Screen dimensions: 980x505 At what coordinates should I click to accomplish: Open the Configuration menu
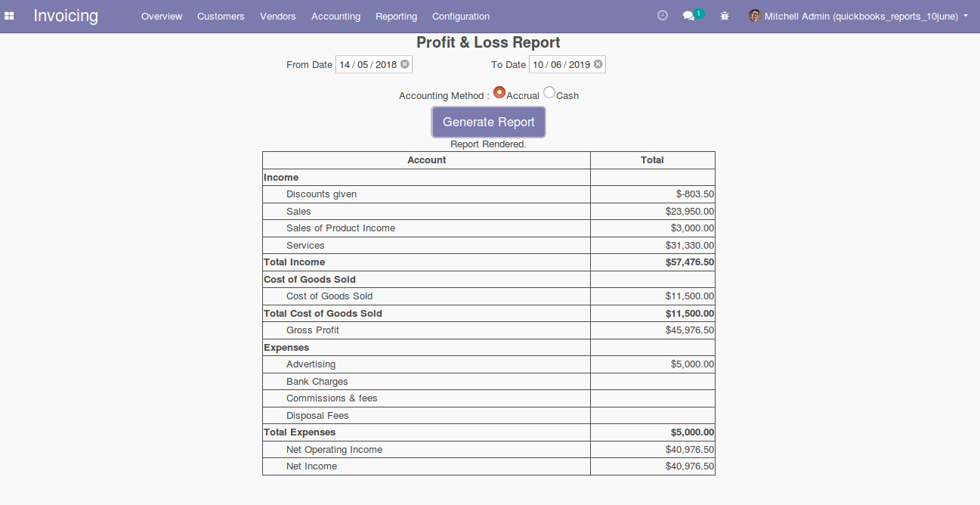461,16
